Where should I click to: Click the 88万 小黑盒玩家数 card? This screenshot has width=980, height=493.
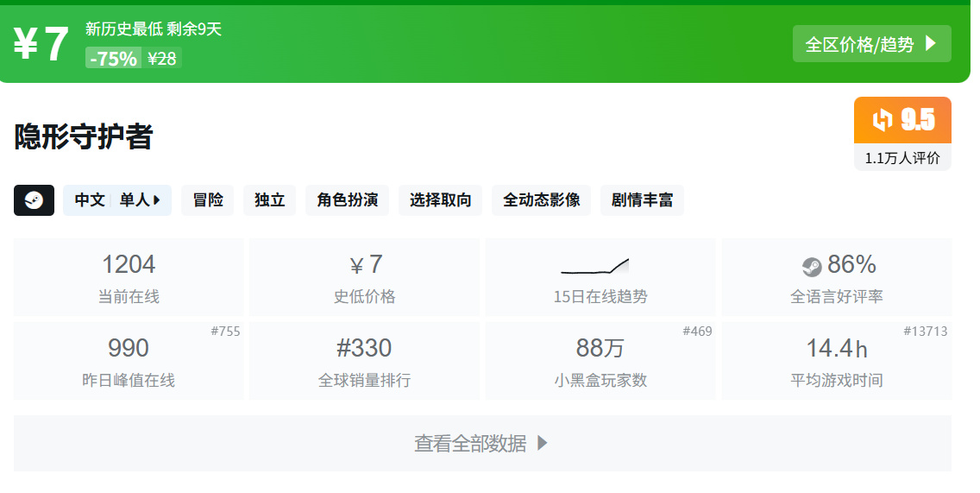pos(600,361)
